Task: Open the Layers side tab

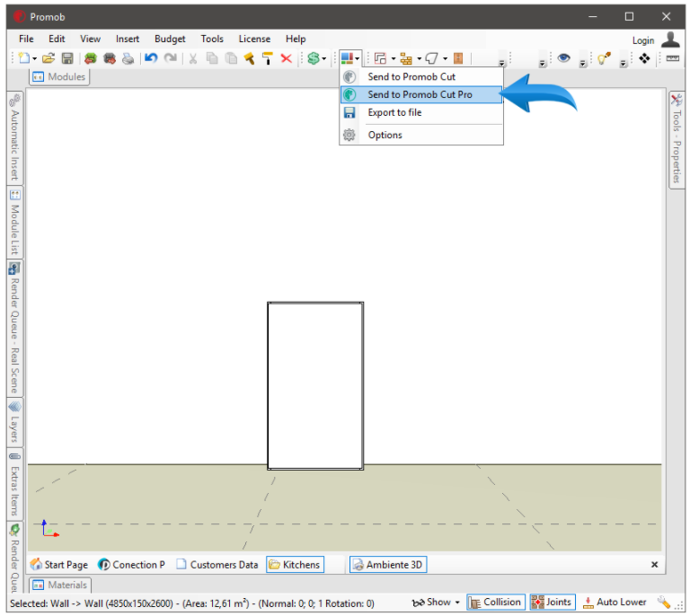Action: click(15, 422)
